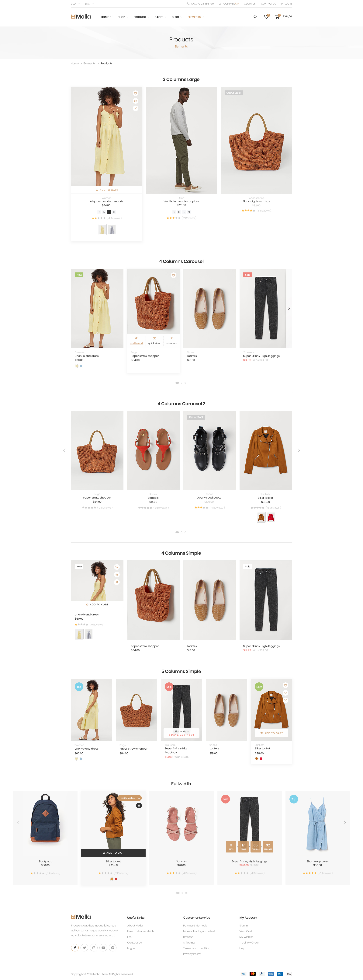This screenshot has width=363, height=980.
Task: Click the Facebook icon in footer
Action: point(75,947)
